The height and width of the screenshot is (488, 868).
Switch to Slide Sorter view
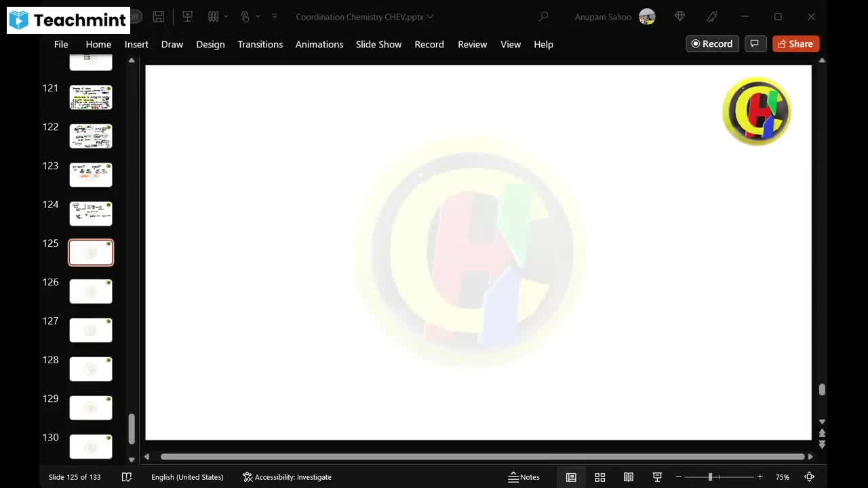599,477
